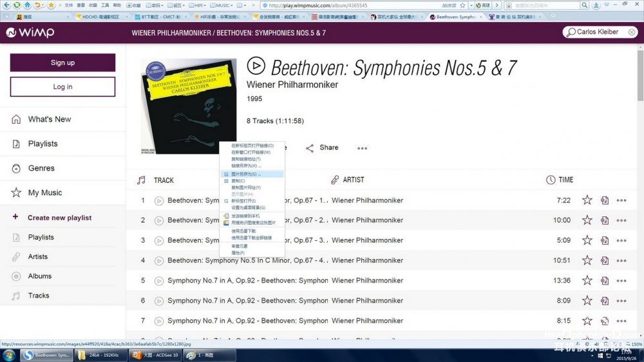Favorite track 2 with star icon
Viewport: 644px width, 362px height.
[587, 220]
